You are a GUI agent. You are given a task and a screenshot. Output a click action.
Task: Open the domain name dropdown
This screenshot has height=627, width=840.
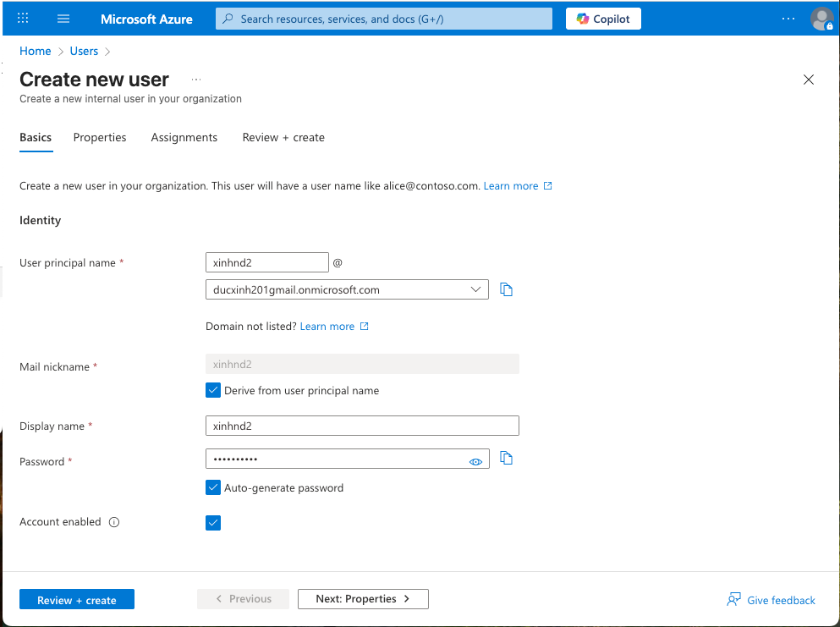click(477, 289)
